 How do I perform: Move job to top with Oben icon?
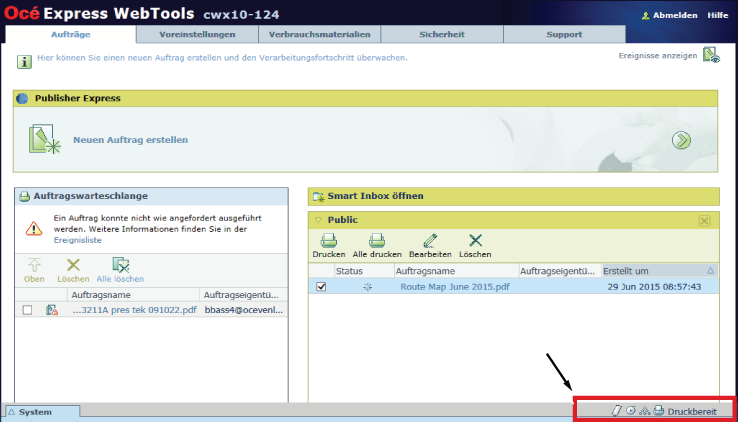[34, 265]
